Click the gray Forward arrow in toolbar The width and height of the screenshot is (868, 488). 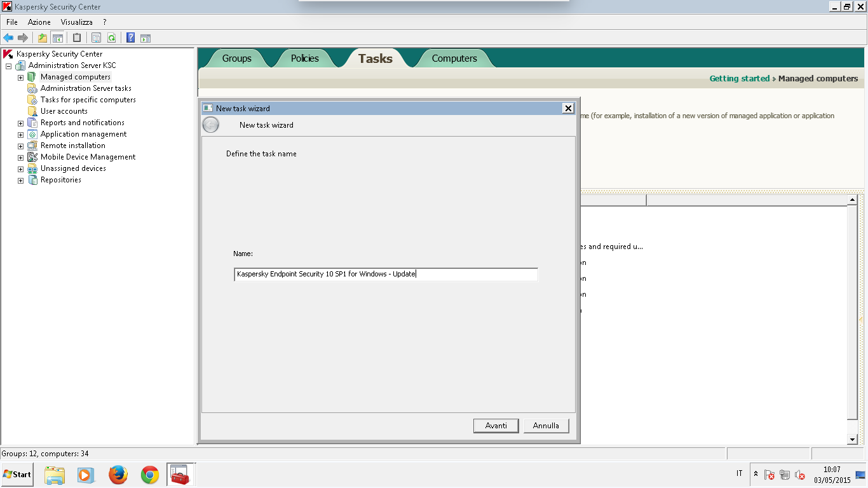click(x=23, y=37)
